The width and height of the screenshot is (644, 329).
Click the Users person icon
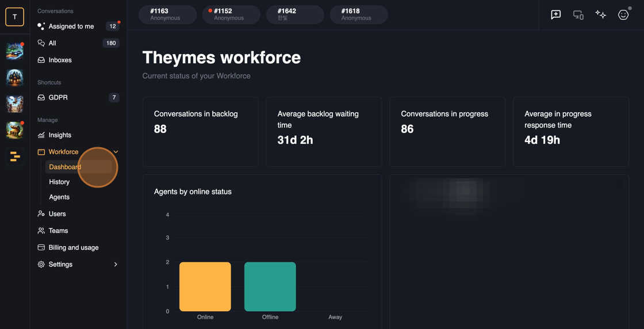pos(41,214)
